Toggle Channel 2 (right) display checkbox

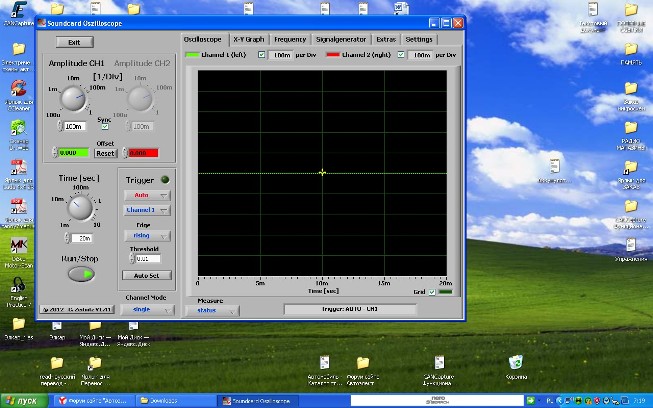pos(401,55)
